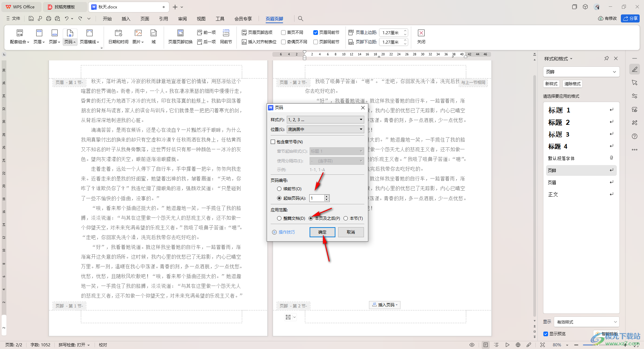Screen dimensions: 644x349
Task: Switch to the 引用 tab
Action: 164,19
